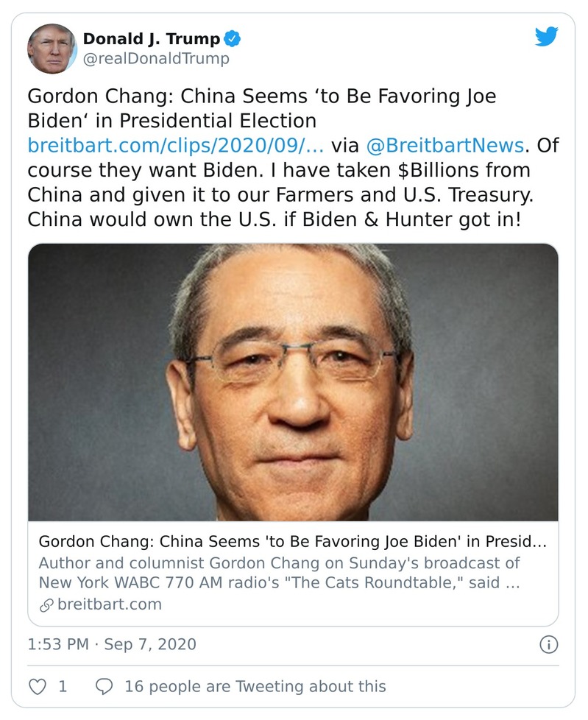Image resolution: width=588 pixels, height=720 pixels.
Task: Open the @realDonaldTrump handle
Action: click(x=156, y=59)
